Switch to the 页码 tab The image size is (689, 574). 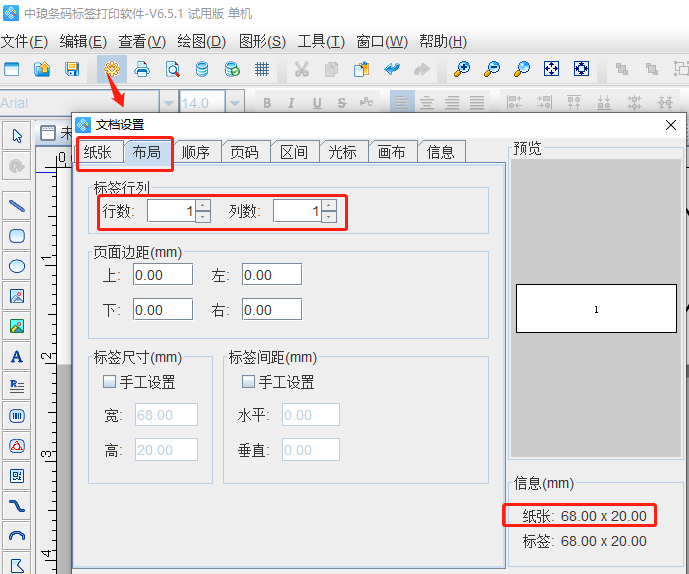[x=244, y=152]
